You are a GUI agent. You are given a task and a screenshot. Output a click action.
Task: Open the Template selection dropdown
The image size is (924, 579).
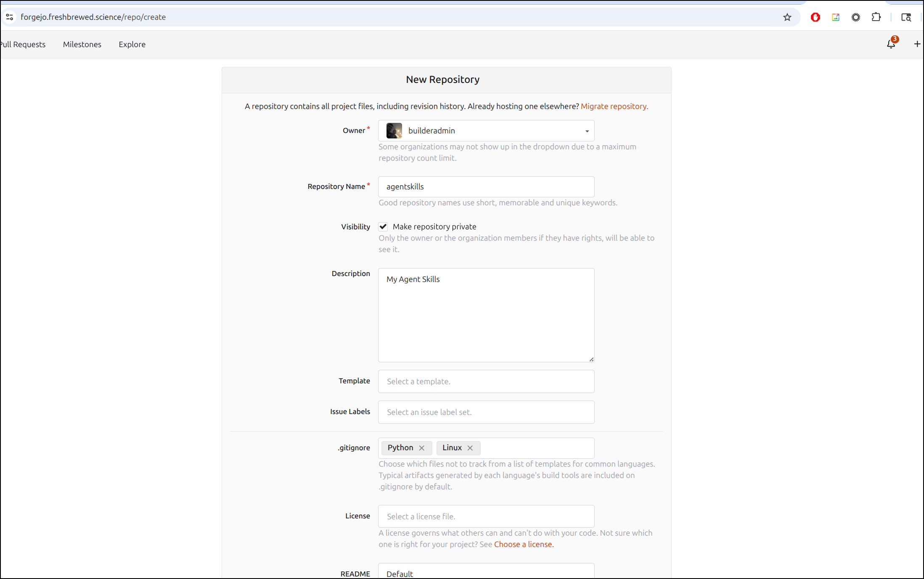click(x=486, y=382)
